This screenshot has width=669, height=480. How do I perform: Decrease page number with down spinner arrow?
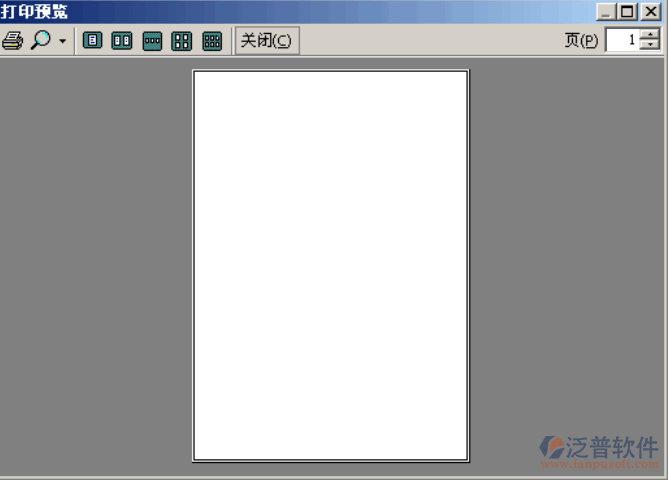[650, 46]
